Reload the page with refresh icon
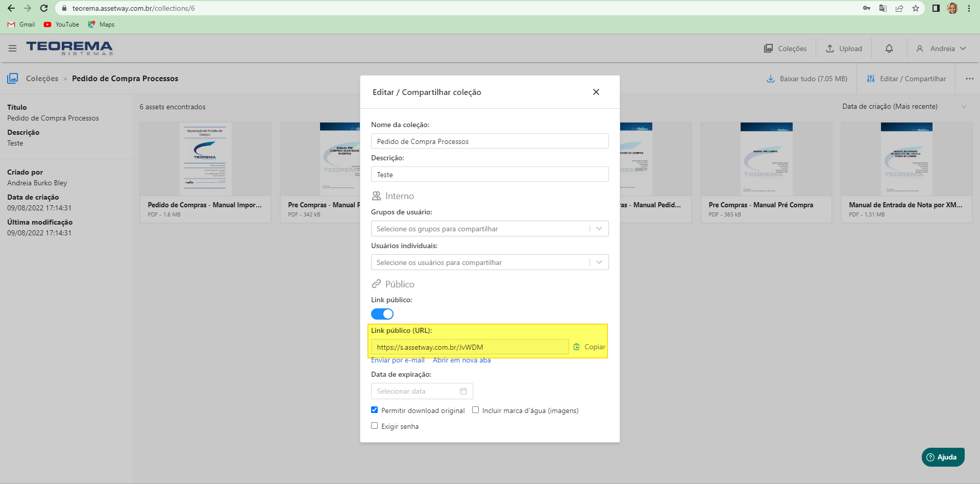 pyautogui.click(x=44, y=8)
